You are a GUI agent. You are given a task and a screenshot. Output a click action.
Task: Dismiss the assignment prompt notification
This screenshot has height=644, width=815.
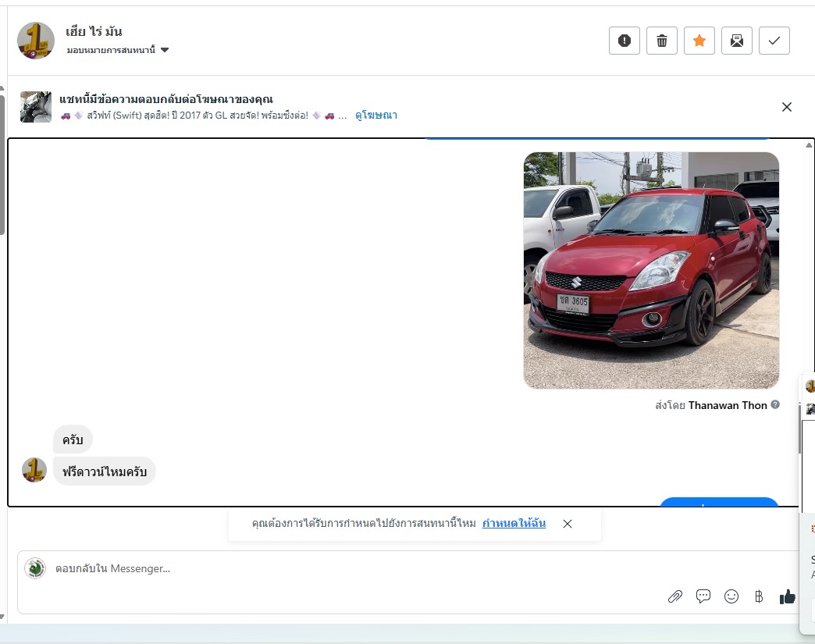coord(568,524)
